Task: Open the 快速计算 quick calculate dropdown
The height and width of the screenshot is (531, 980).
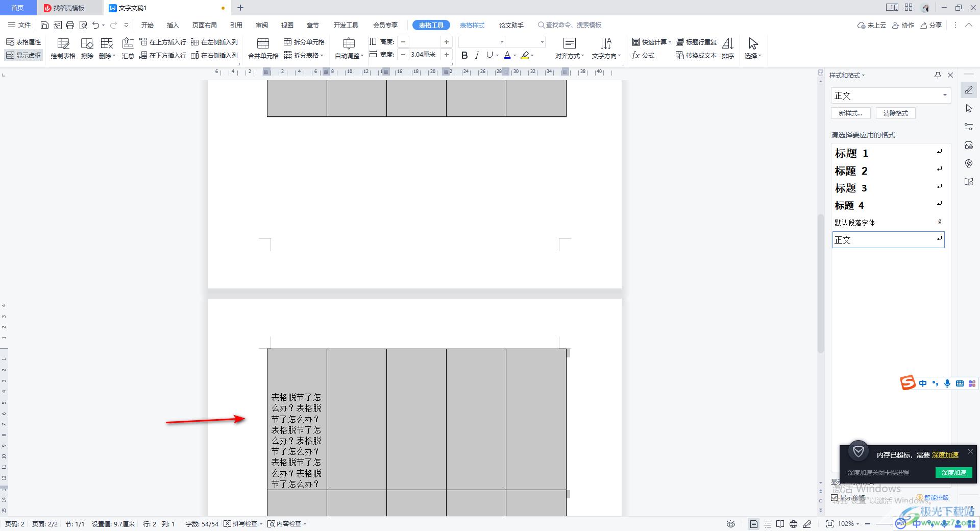Action: pyautogui.click(x=652, y=42)
